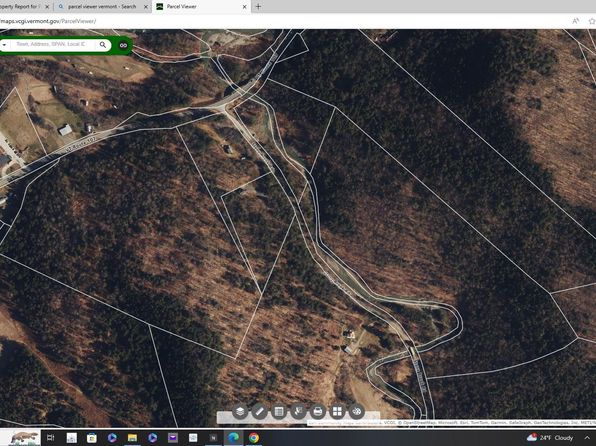Viewport: 596px width, 446px height.
Task: Click the Print map icon
Action: tap(318, 411)
